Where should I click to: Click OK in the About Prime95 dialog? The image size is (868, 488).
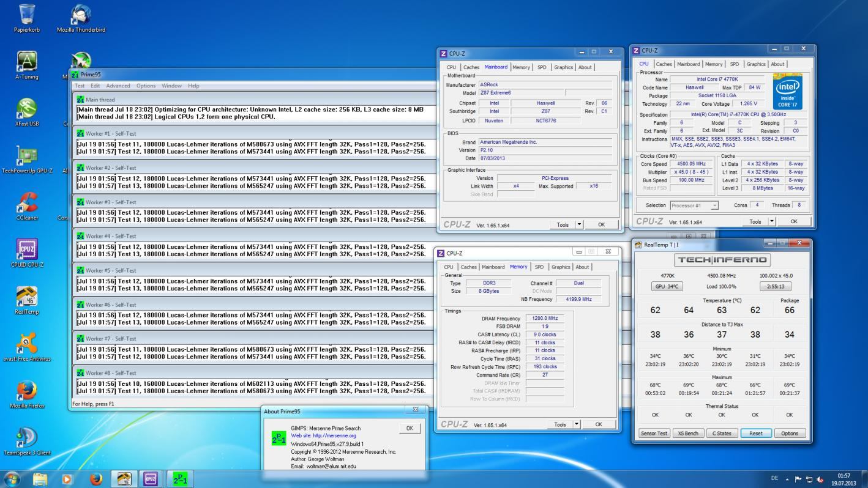tap(410, 429)
